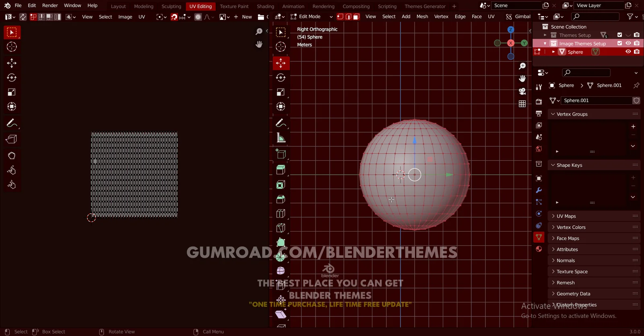
Task: Open the UV pivot point dropdown
Action: coord(161,17)
